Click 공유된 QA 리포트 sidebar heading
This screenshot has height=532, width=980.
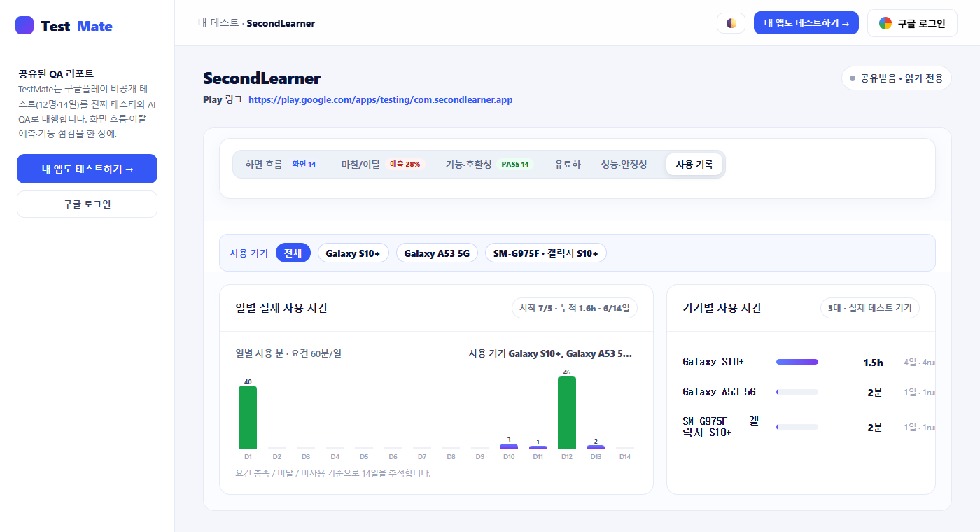point(56,73)
